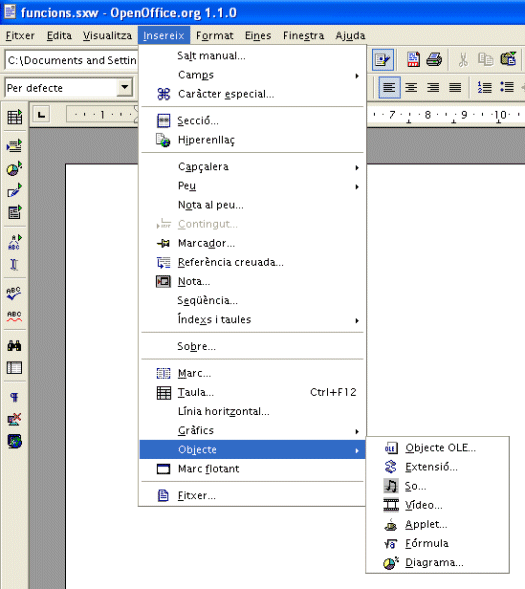Image resolution: width=525 pixels, height=589 pixels.
Task: Select Objecte OLE submenu entry
Action: [438, 448]
